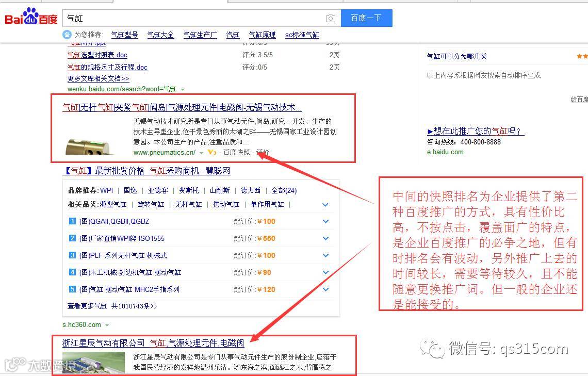
Task: Open sidebar question 气缸可以分为哪几类
Action: pos(457,56)
